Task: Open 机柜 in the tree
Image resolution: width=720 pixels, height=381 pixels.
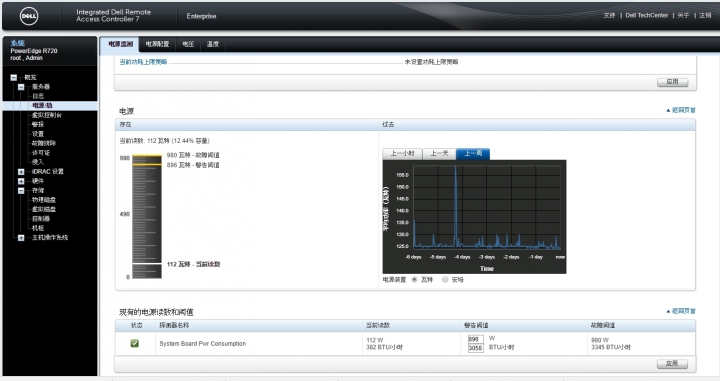Action: [x=38, y=228]
